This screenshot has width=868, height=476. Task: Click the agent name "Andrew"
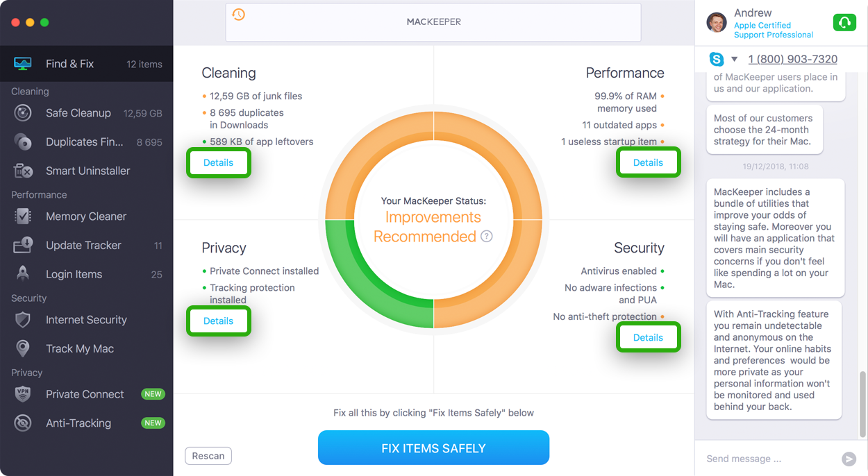[x=753, y=13]
